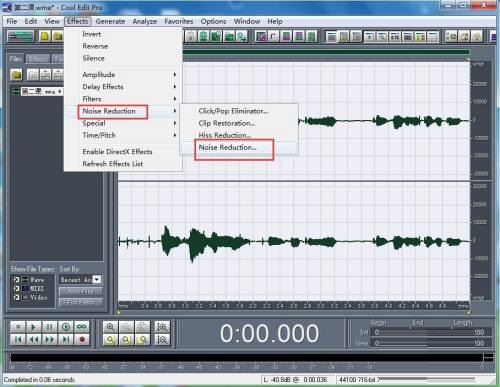Click the help question mark toolbar icon

(477, 36)
